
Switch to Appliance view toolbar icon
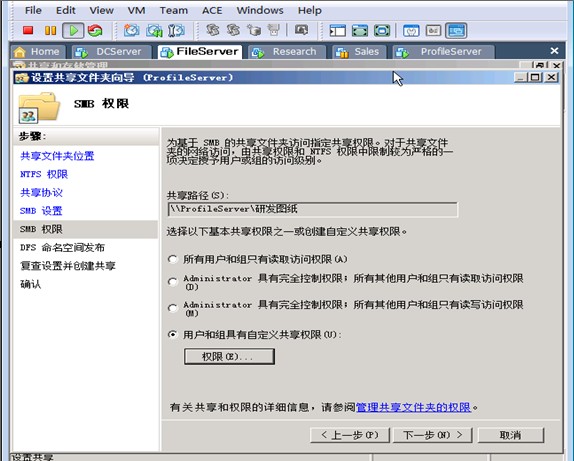(433, 30)
